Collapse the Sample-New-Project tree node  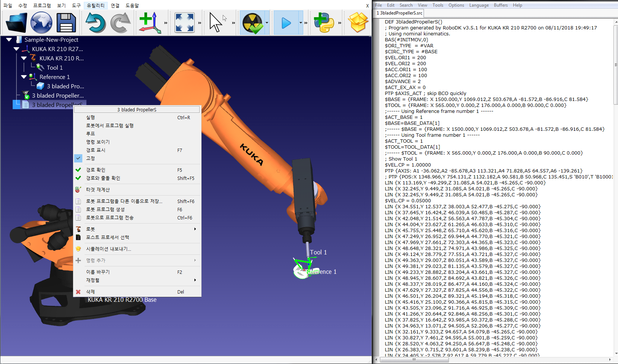(x=9, y=39)
